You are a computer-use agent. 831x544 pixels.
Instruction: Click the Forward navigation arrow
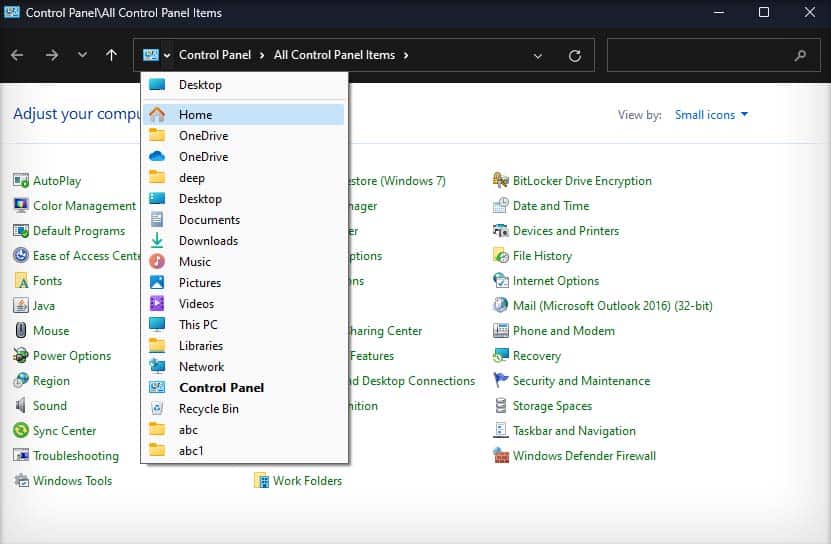[52, 55]
